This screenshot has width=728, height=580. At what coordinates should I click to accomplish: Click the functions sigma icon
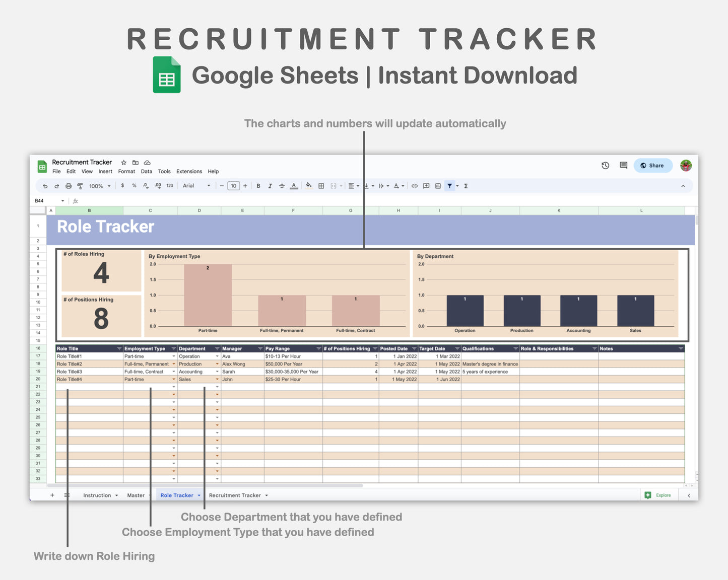[x=466, y=186]
